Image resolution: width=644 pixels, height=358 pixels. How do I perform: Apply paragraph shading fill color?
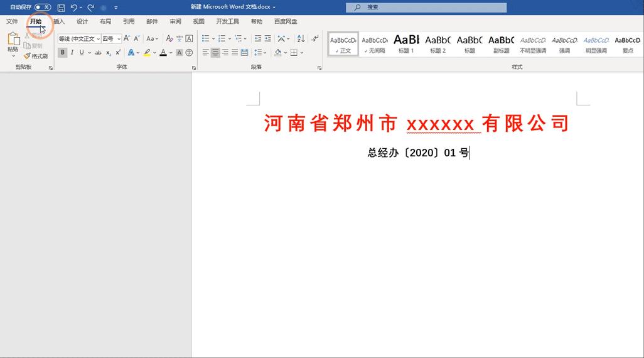[277, 53]
